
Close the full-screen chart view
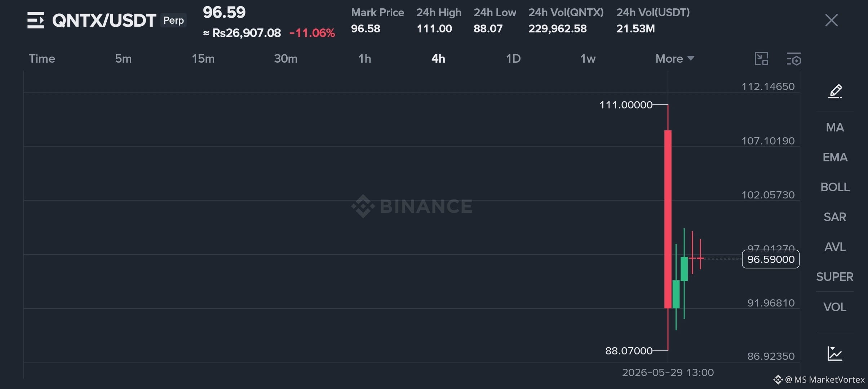tap(831, 20)
